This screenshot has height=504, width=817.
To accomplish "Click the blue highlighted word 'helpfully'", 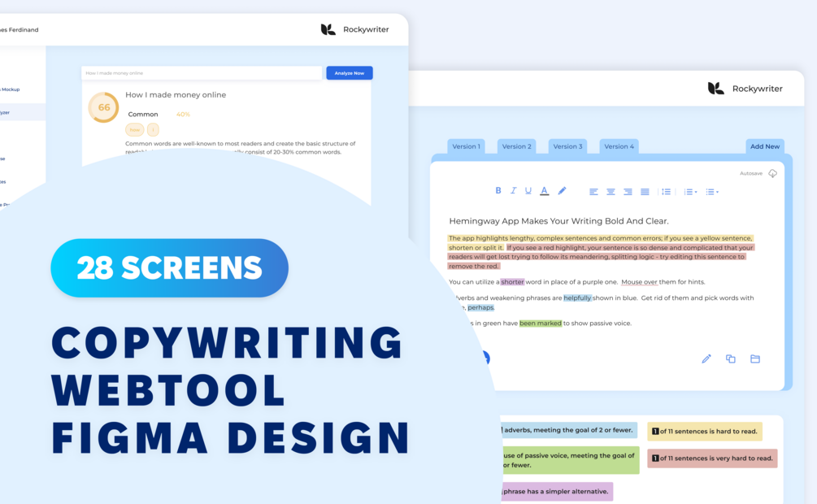I will 577,298.
